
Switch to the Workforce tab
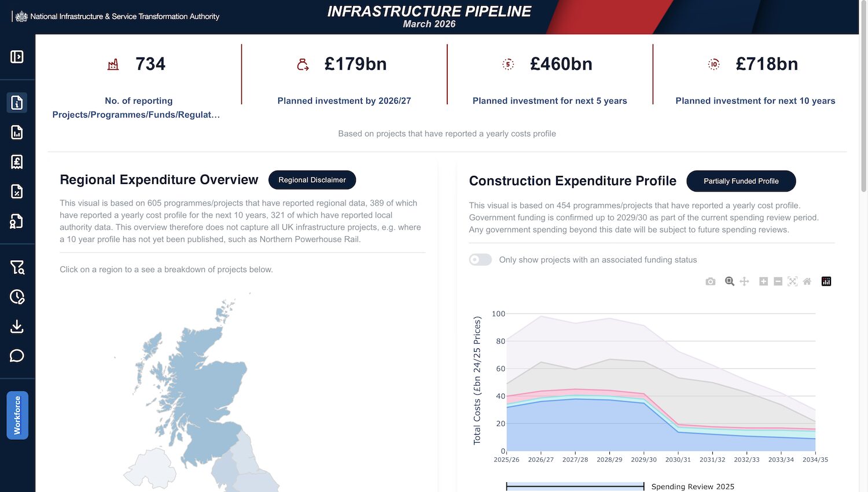point(17,415)
